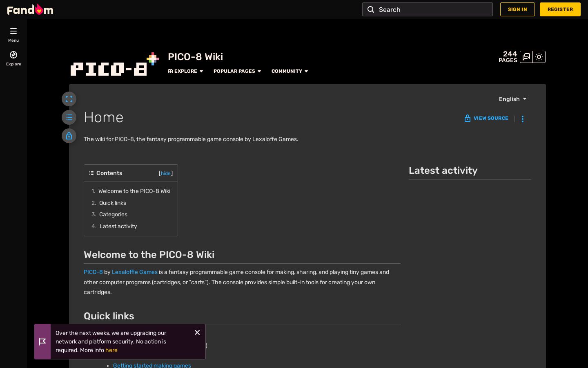Screen dimensions: 588x368
Task: Expand the COMMUNITY dropdown menu
Action: coord(290,71)
